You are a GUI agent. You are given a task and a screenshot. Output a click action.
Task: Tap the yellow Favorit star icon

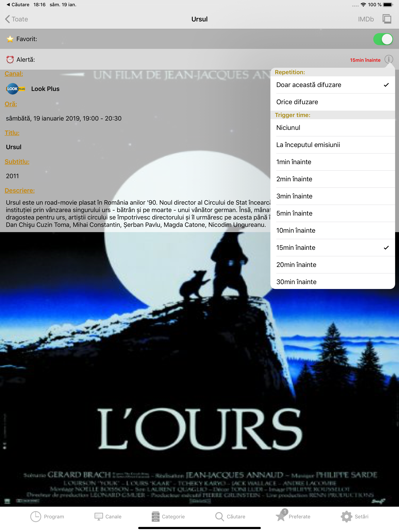click(10, 39)
